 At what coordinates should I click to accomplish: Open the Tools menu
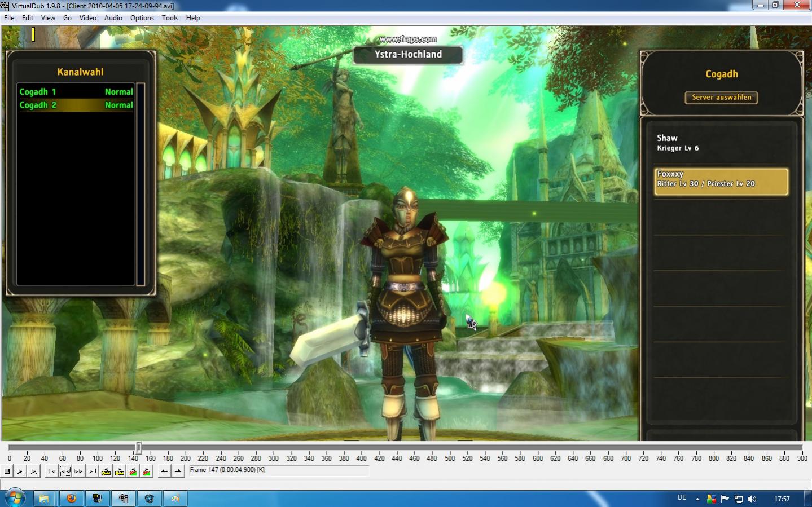tap(170, 18)
